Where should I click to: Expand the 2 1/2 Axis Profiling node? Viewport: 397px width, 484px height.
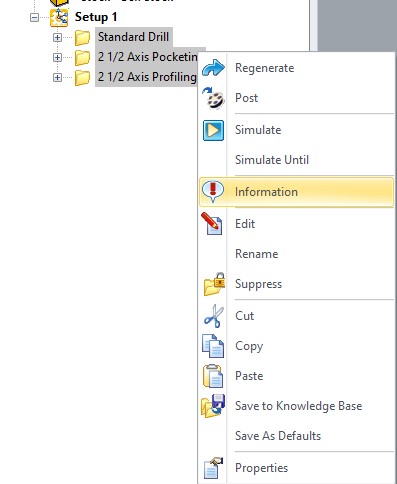[57, 77]
